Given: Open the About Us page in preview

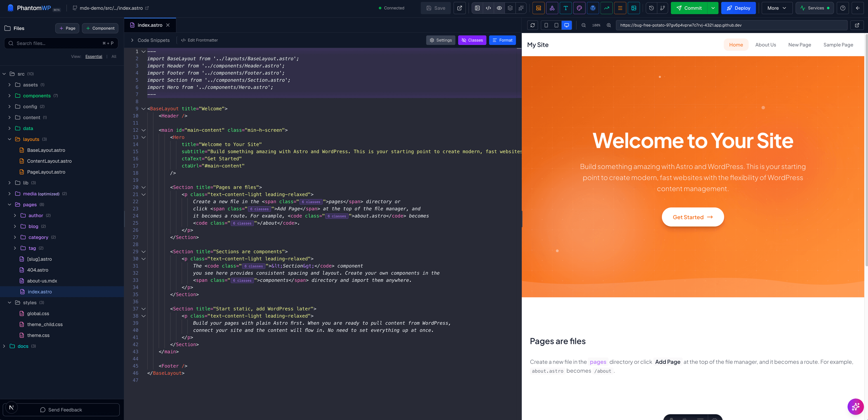Looking at the screenshot, I should [x=765, y=45].
